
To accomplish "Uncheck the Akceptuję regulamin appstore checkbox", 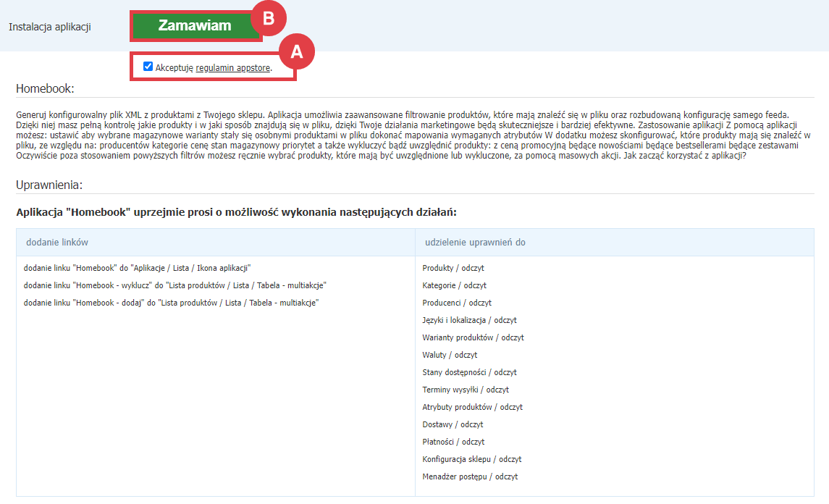I will click(148, 66).
